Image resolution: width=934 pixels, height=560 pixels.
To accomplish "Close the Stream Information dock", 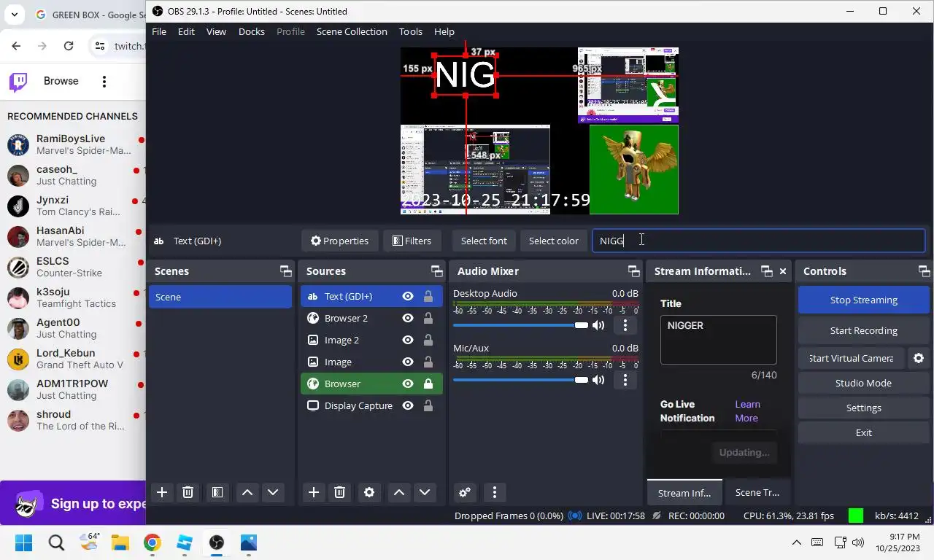I will [783, 271].
